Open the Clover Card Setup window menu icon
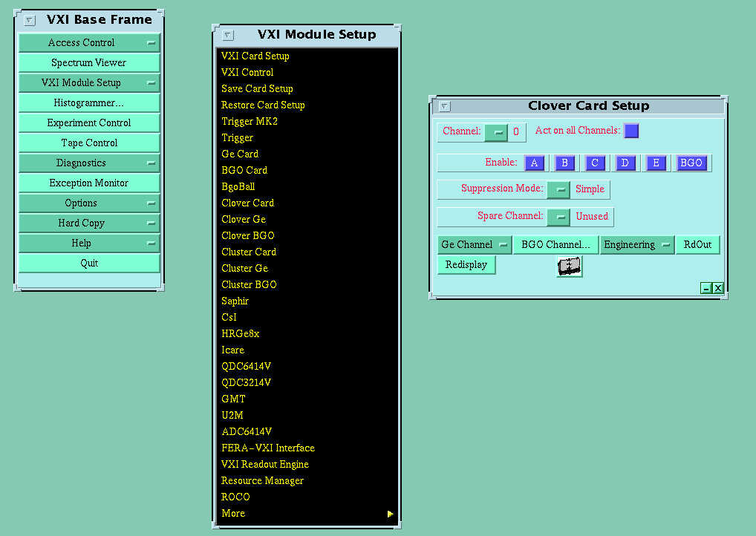 click(445, 106)
